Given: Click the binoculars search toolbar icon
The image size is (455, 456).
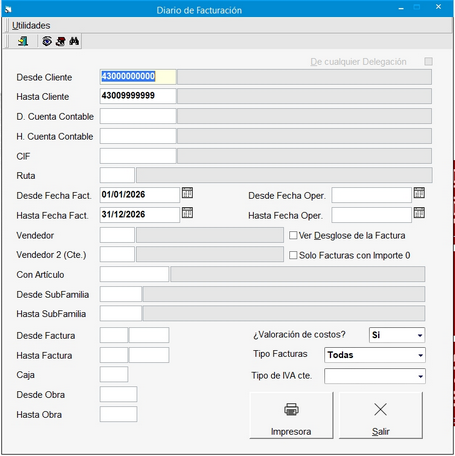Looking at the screenshot, I should coord(74,41).
